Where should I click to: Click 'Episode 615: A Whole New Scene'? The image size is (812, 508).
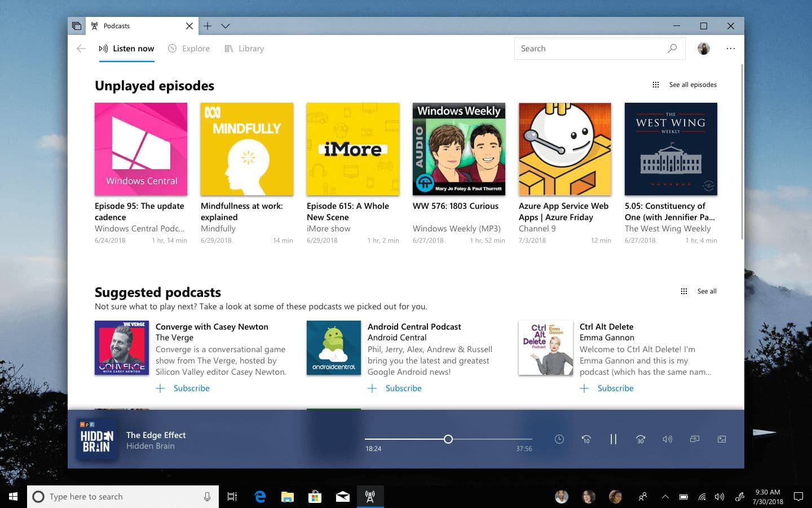348,212
